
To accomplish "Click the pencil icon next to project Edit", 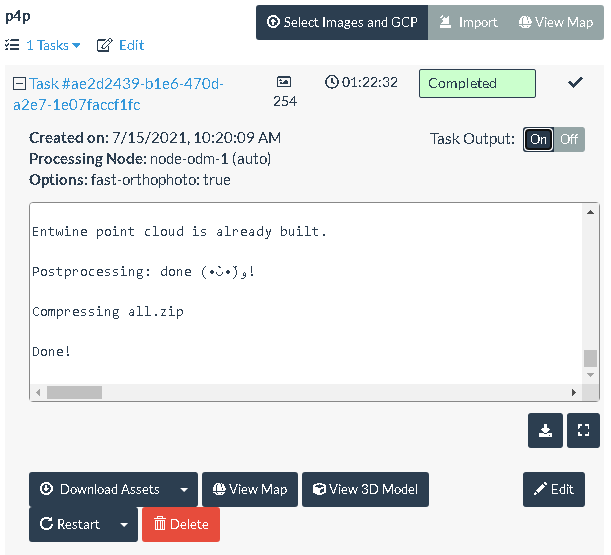I will pyautogui.click(x=104, y=45).
